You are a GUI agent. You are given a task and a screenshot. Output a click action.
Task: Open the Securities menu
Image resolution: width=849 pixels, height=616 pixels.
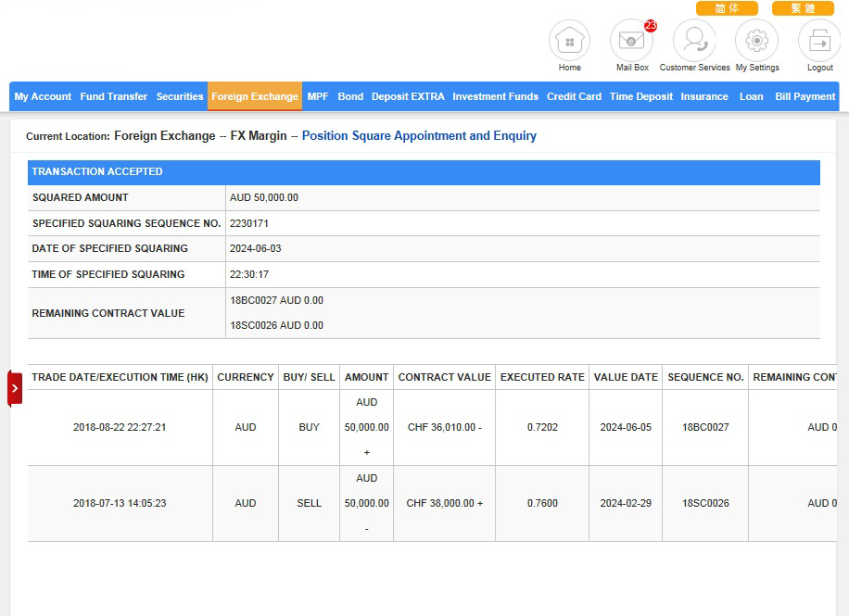tap(180, 96)
